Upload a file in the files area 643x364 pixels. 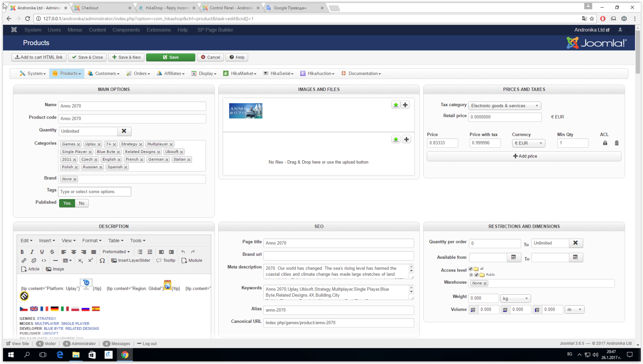click(x=396, y=140)
